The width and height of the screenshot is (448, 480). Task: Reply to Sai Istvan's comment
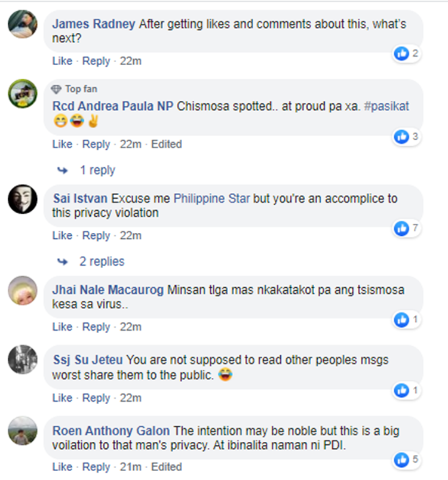tap(96, 235)
